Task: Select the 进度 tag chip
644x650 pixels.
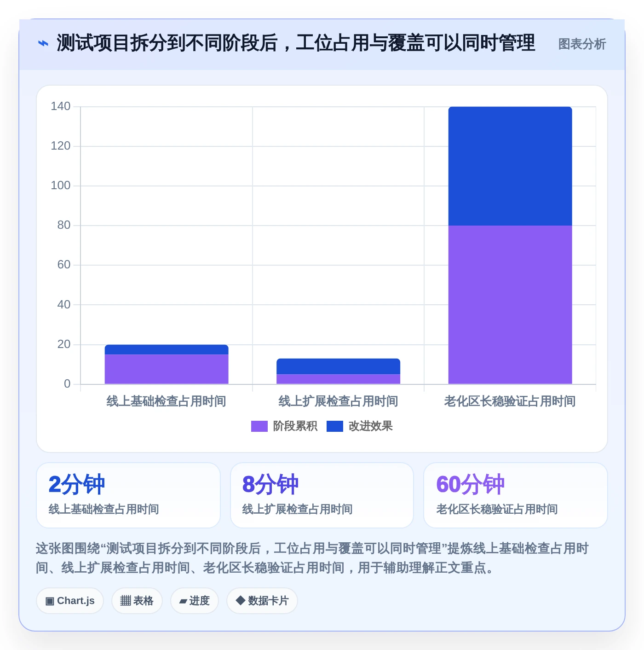Action: tap(195, 601)
